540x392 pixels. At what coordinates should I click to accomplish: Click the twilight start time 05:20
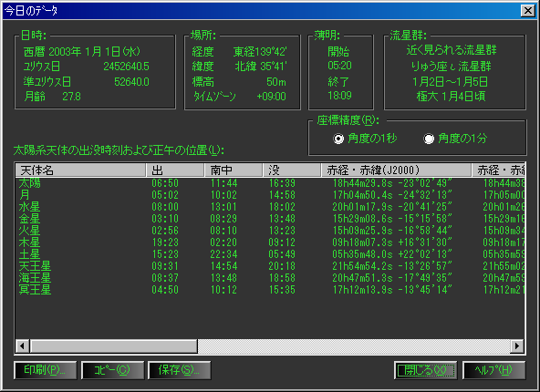click(339, 66)
